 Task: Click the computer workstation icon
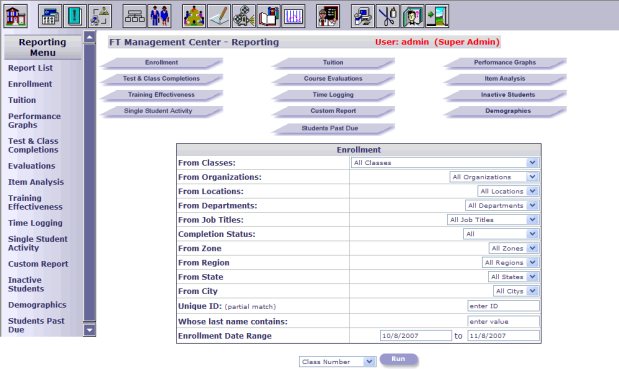click(363, 16)
